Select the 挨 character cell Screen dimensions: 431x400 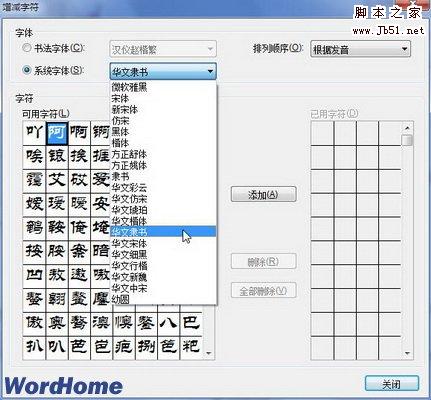click(x=79, y=157)
